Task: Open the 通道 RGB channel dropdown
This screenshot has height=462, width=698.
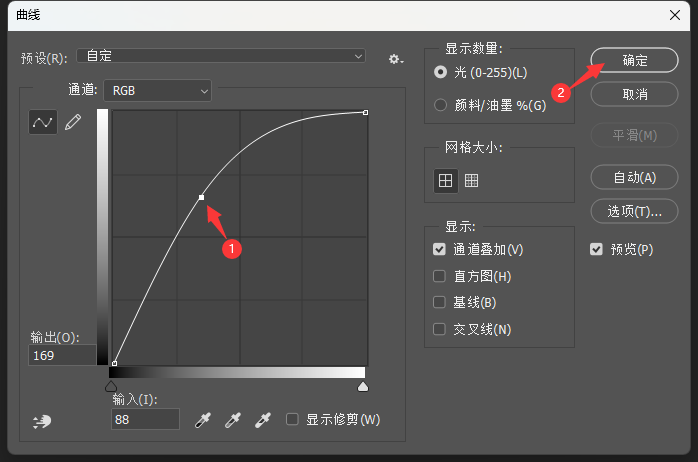Action: click(158, 91)
